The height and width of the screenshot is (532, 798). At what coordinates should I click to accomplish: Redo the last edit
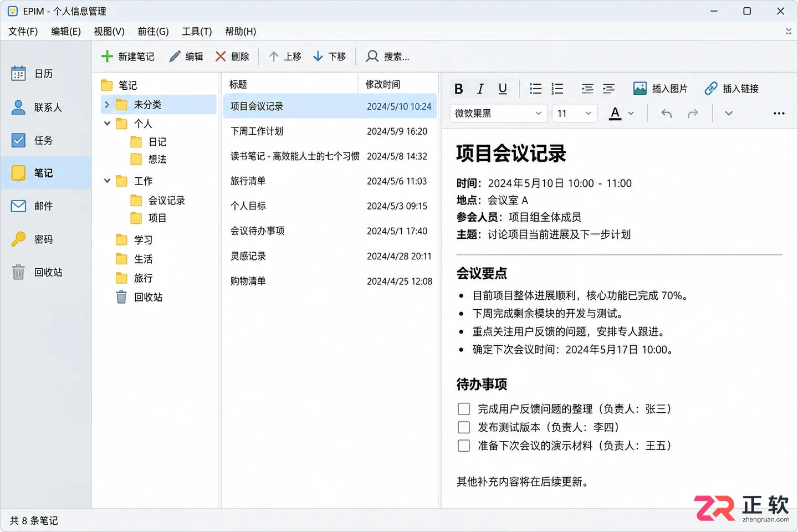[693, 113]
